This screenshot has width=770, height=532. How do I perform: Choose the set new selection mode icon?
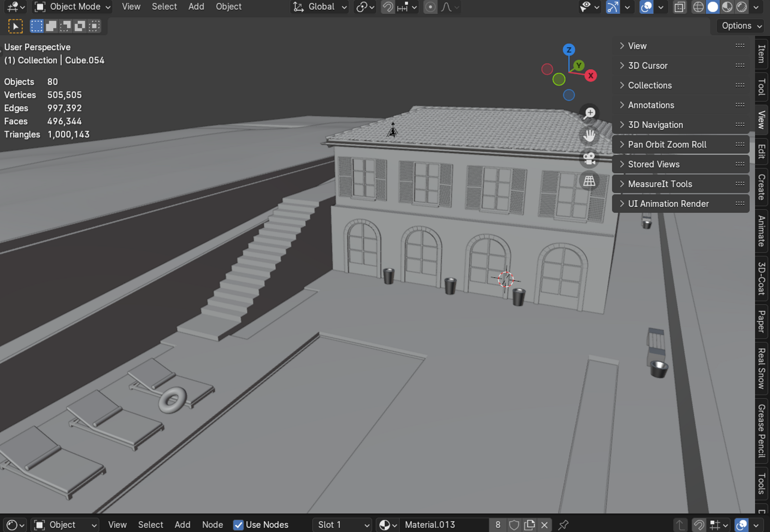tap(36, 26)
